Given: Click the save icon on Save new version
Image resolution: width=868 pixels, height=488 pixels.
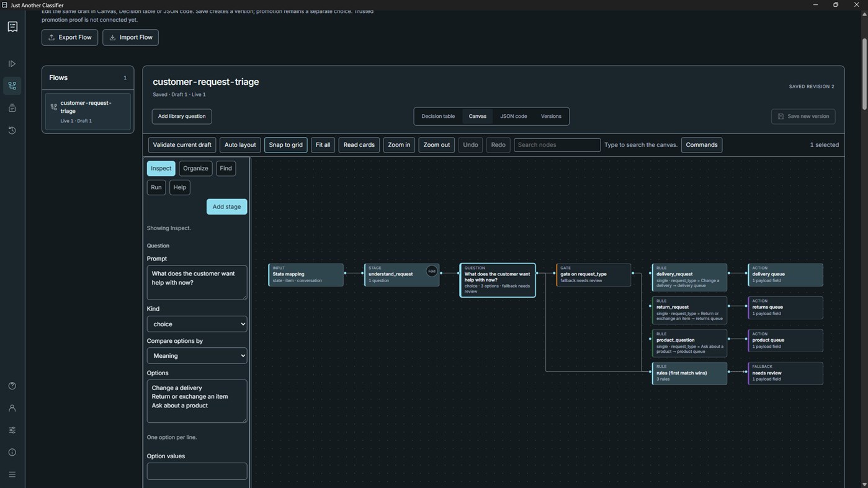Looking at the screenshot, I should click(x=781, y=117).
